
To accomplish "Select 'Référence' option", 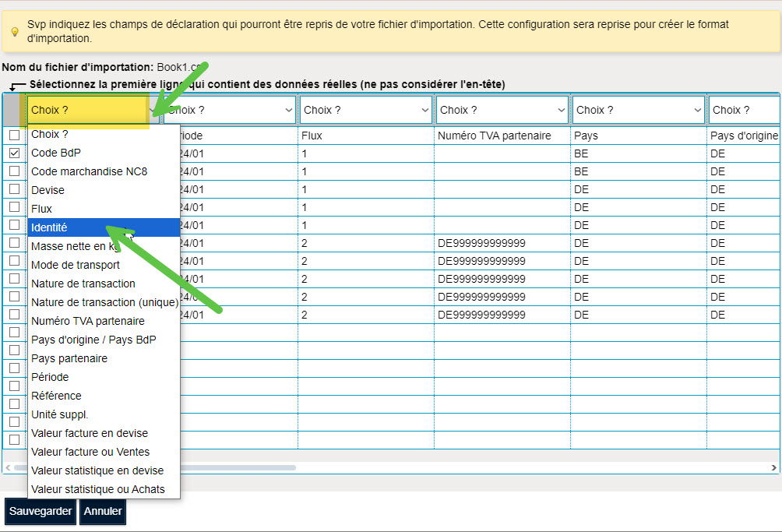I will (x=104, y=396).
